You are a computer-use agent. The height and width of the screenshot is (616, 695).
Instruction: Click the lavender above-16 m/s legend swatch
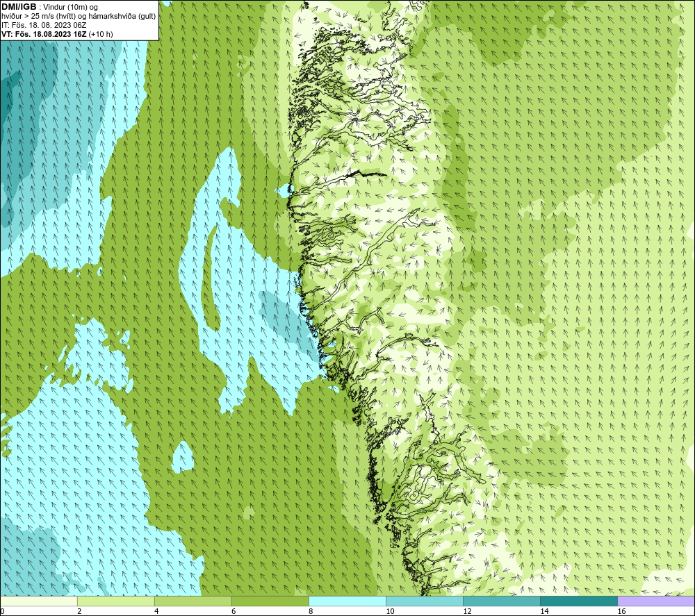(656, 601)
